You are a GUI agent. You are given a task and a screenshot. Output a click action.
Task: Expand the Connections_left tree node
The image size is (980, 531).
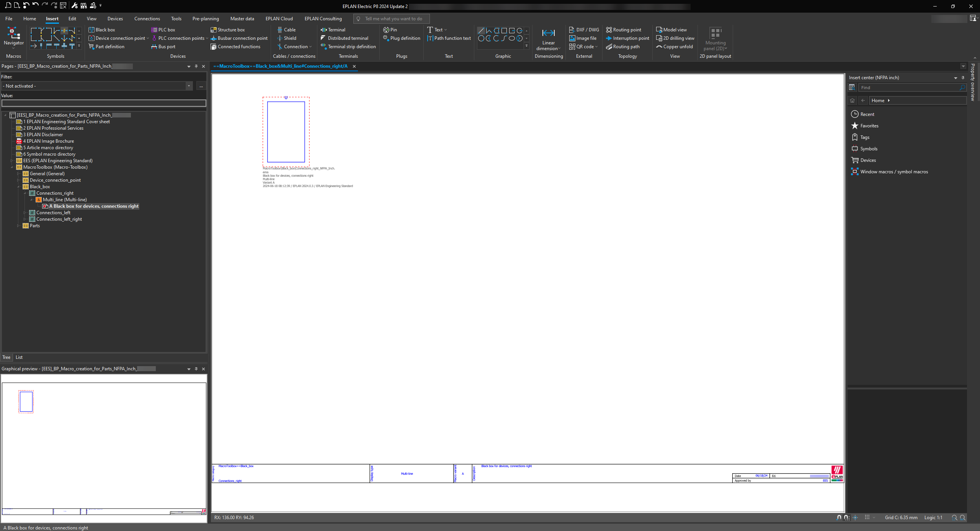25,213
